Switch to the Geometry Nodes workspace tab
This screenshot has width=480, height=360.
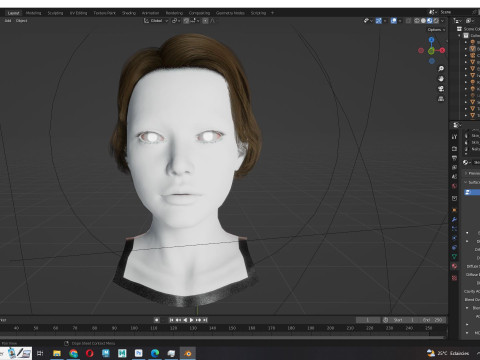(230, 13)
